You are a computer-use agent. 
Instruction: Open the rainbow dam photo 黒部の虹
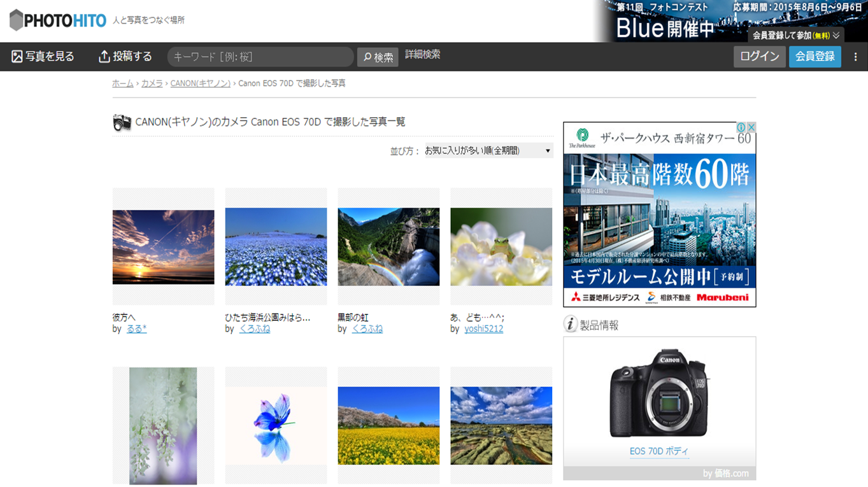[388, 246]
